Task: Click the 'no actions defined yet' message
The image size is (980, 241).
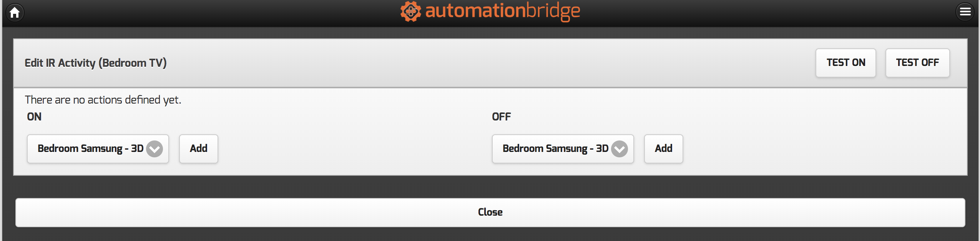Action: click(x=103, y=100)
